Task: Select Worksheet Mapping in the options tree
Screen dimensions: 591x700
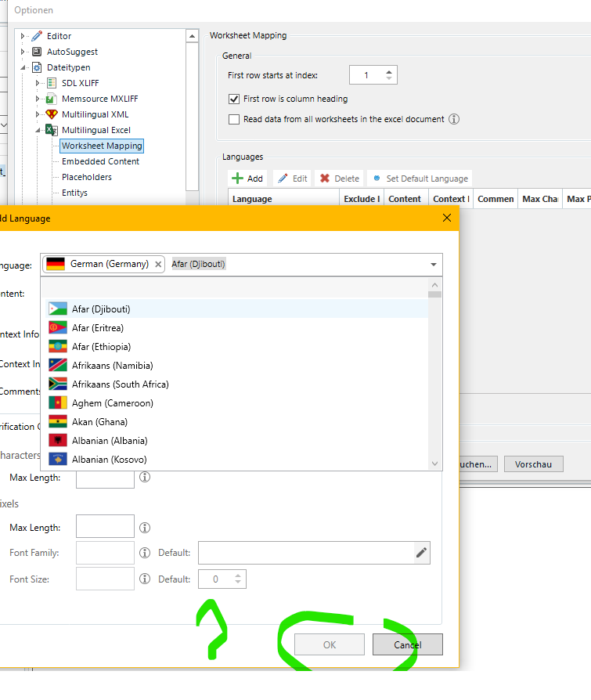Action: (x=102, y=146)
